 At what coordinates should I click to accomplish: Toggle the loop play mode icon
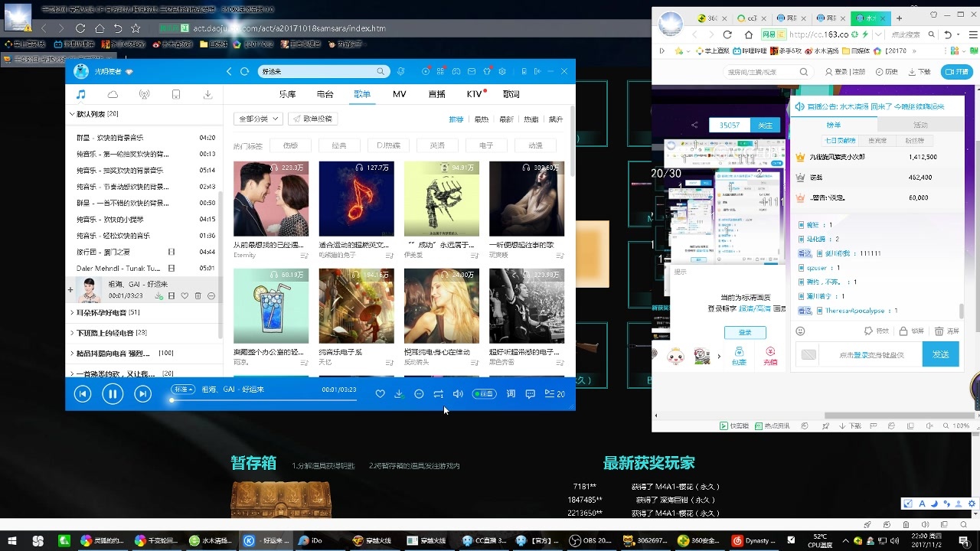pyautogui.click(x=438, y=393)
